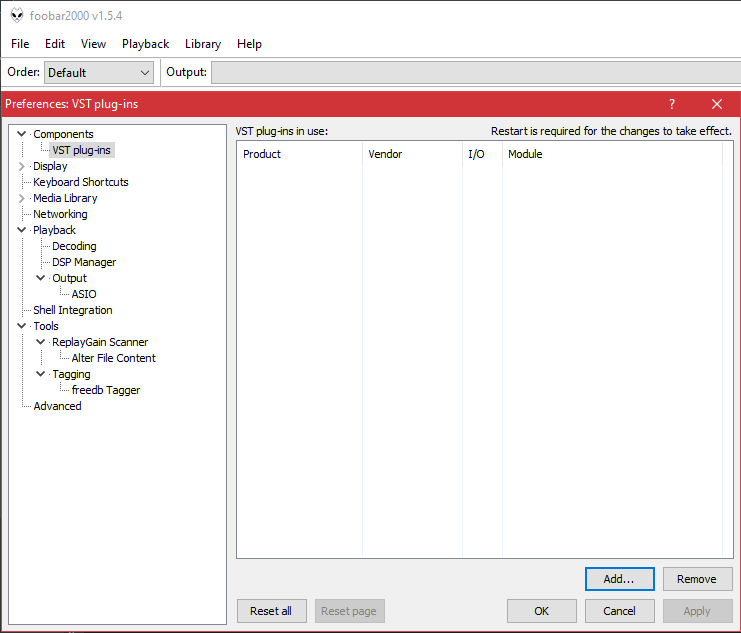This screenshot has height=633, width=741.
Task: Click the Remove button
Action: point(698,579)
